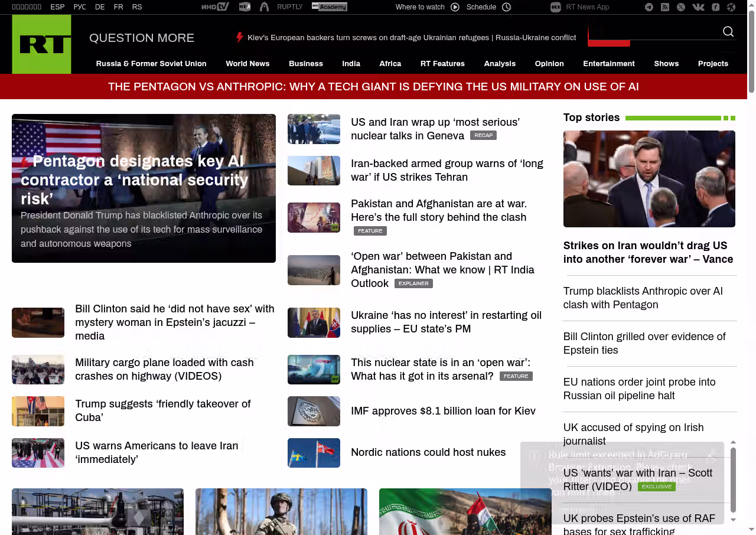Screen dimensions: 756x535
Task: Read the IMF approves $8.1 billion loan story
Action: (443, 411)
